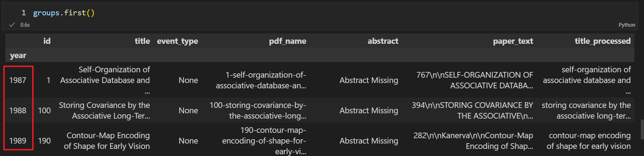Click the vertical scrollbar thumb on right edge

tap(642, 129)
